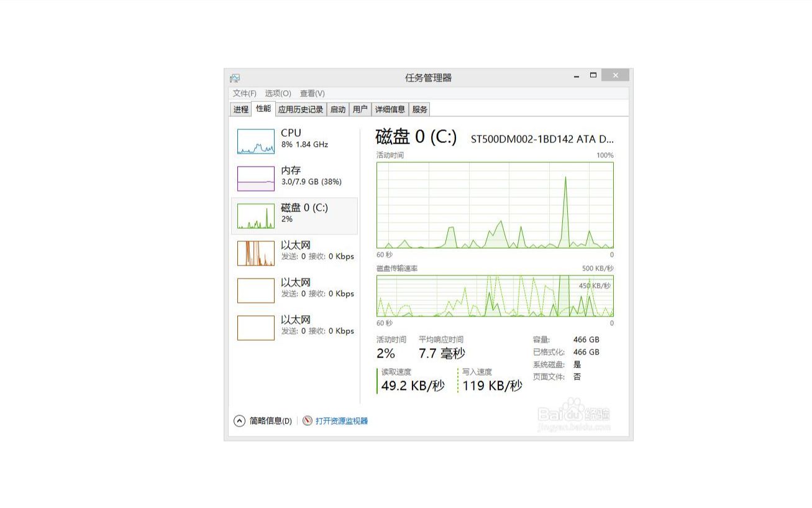Click the 内存 3.0/7.9 GB (38%) label
The image size is (812, 508).
(311, 176)
